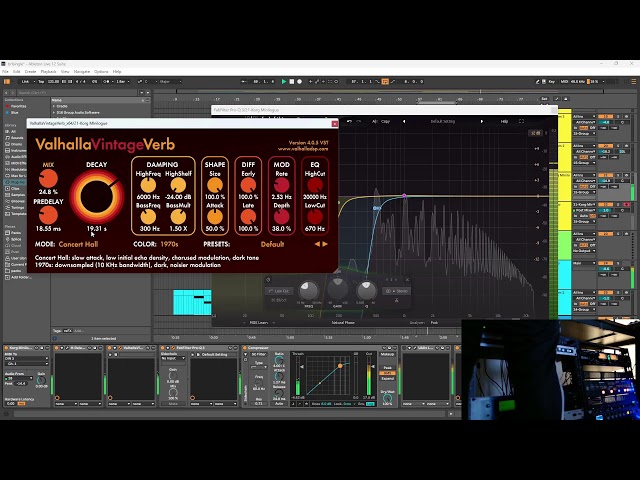Screen dimensions: 640x480
Task: Click the Shape Size knob
Action: point(215,185)
